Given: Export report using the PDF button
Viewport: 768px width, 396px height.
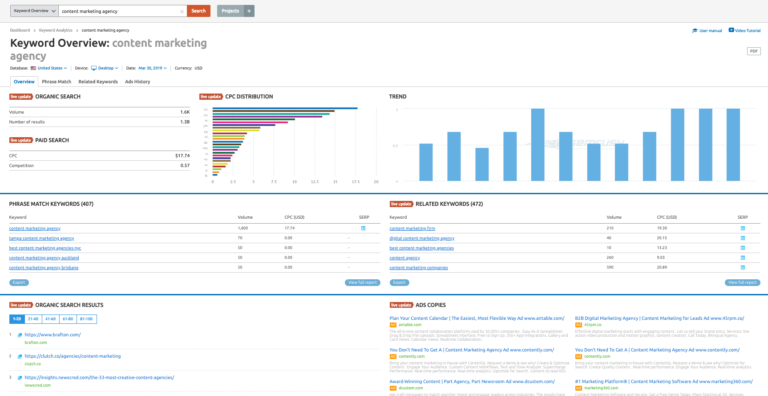Looking at the screenshot, I should pyautogui.click(x=753, y=51).
